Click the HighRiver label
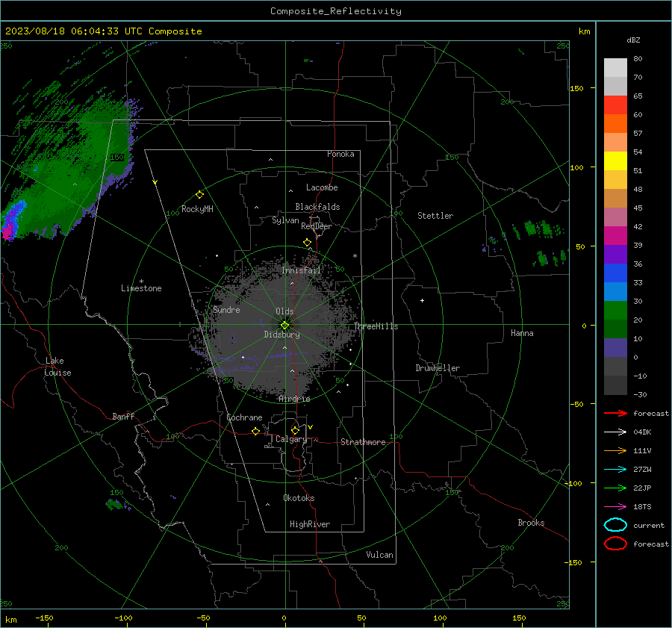The width and height of the screenshot is (672, 628). [310, 524]
